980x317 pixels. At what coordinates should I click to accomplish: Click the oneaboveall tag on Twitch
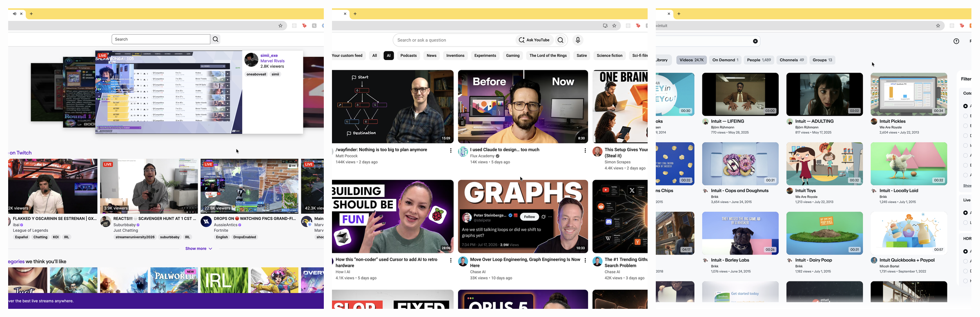click(256, 74)
